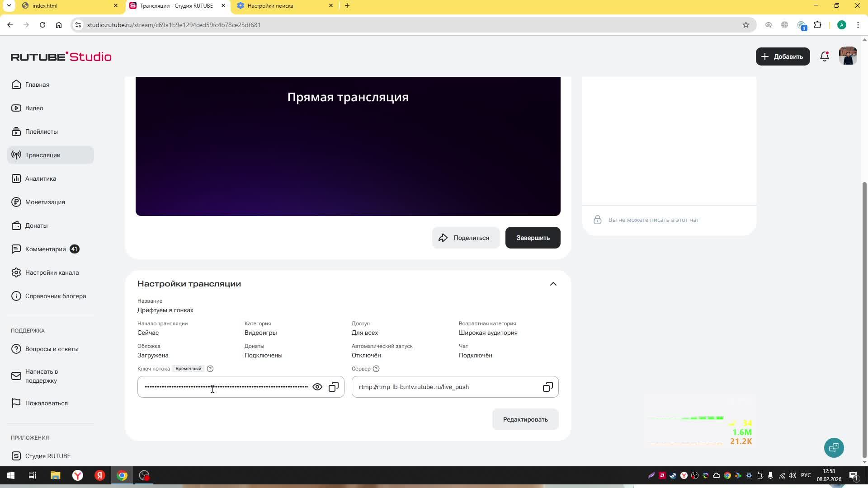Open the Трансляции section in sidebar
868x488 pixels.
(x=43, y=155)
